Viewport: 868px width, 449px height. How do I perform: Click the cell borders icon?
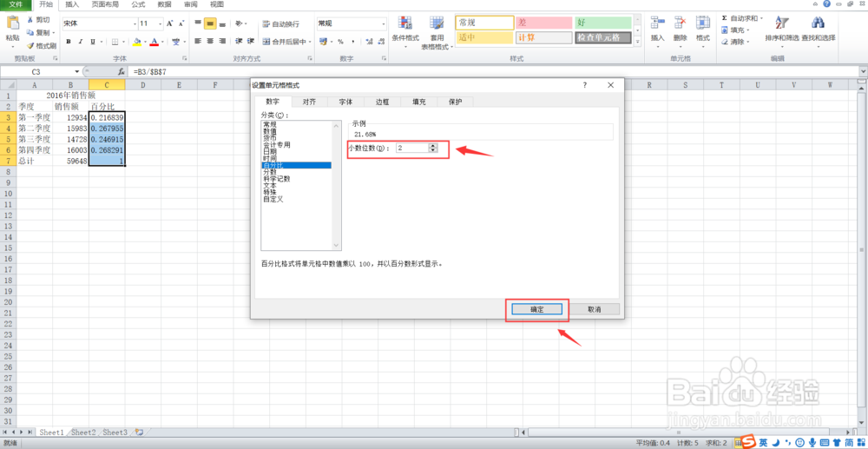coord(115,42)
